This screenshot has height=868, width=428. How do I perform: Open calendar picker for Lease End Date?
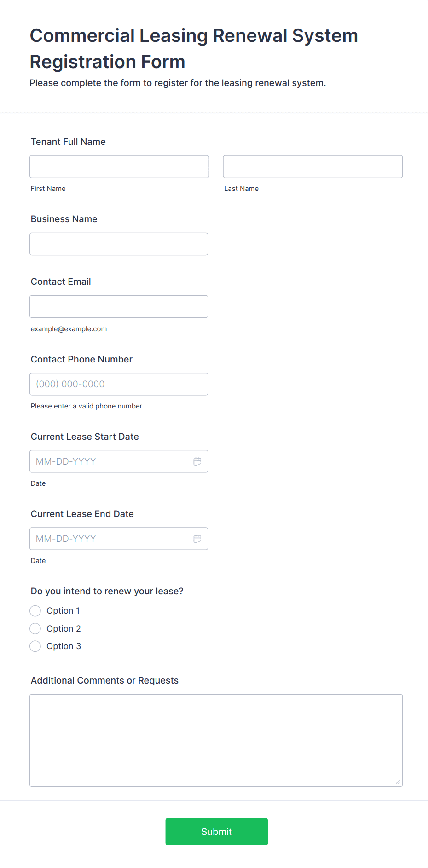[x=197, y=539]
